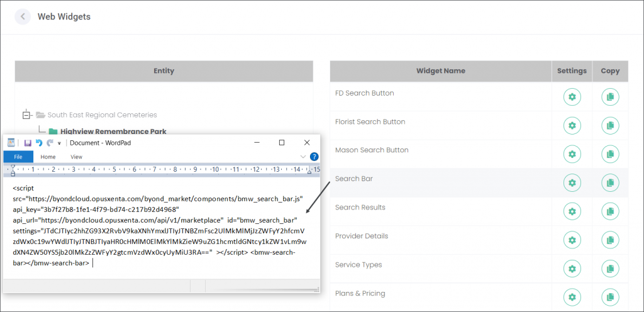Open settings for Florist Search Button widget

[x=572, y=126]
